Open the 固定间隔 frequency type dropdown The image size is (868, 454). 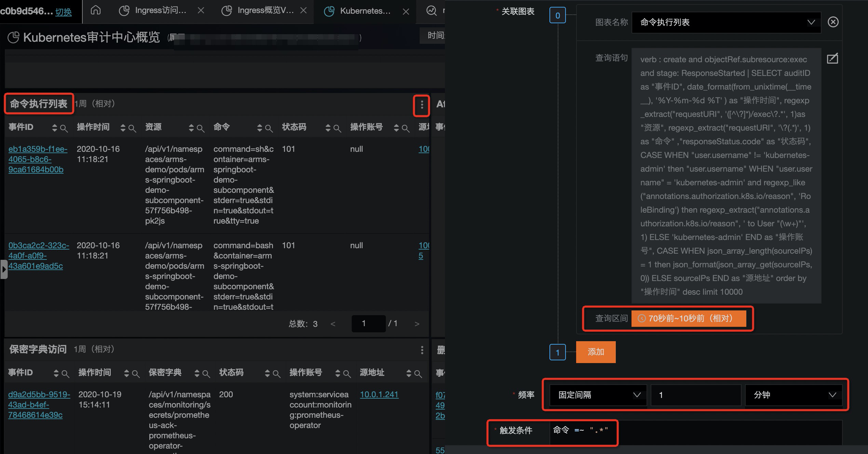pyautogui.click(x=598, y=395)
